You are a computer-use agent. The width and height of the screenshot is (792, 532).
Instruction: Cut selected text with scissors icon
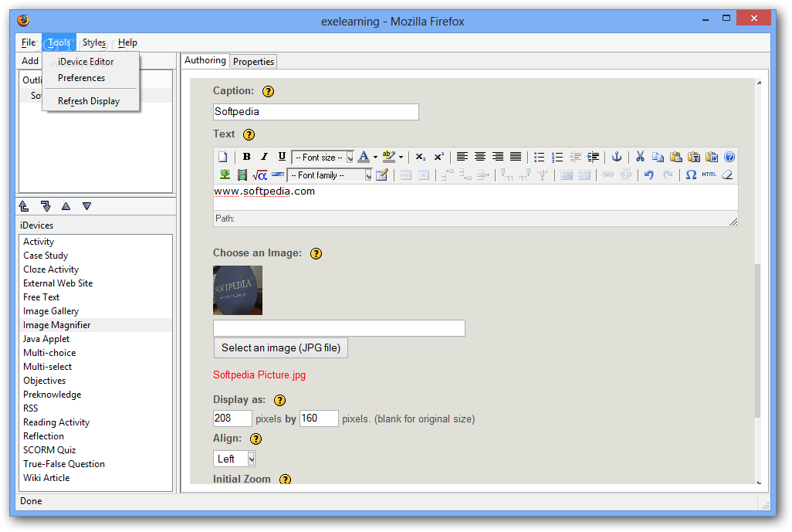tap(640, 157)
